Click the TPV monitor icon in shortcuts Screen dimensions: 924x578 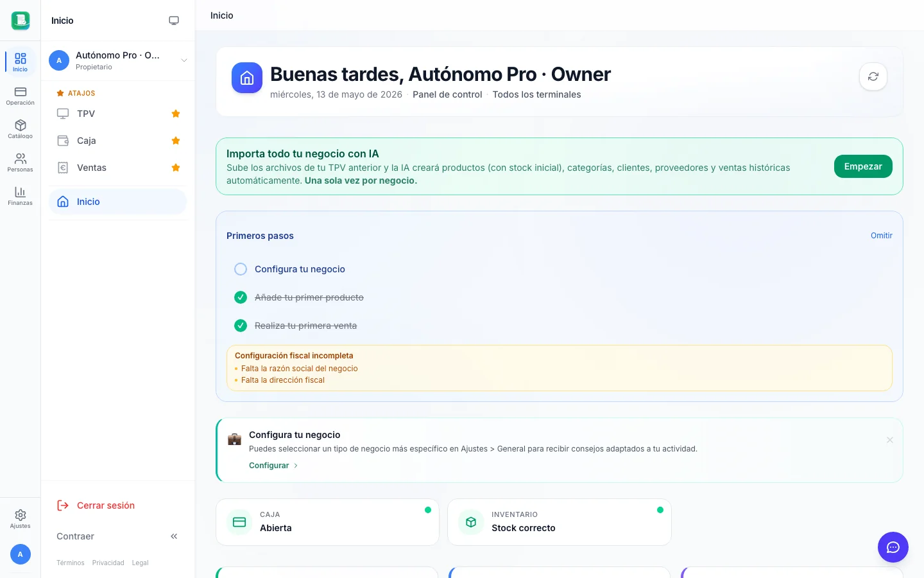63,114
